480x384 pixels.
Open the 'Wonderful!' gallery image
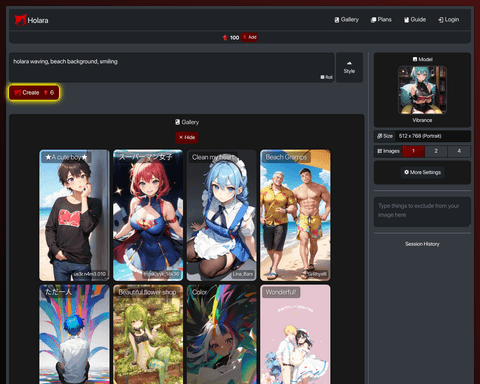[295, 334]
